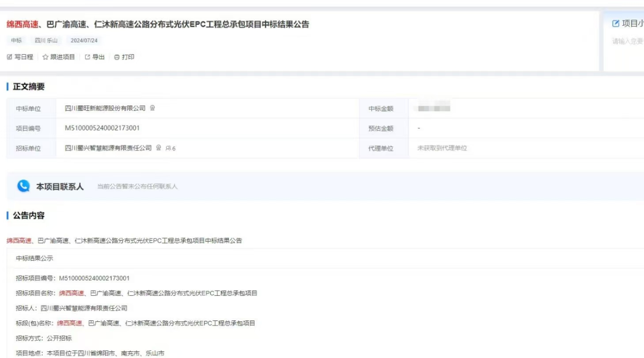Export the notice using 导出
Viewport: 644px width, 358px height.
click(95, 57)
